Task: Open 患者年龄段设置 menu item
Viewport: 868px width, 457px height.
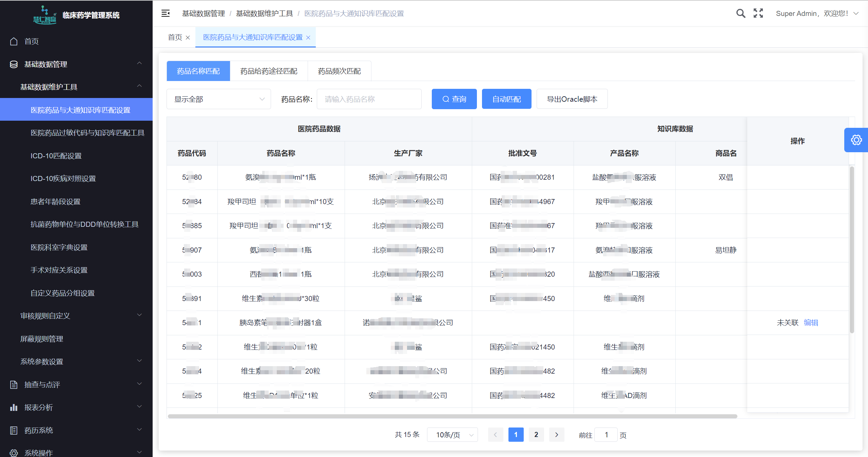Action: [x=76, y=202]
